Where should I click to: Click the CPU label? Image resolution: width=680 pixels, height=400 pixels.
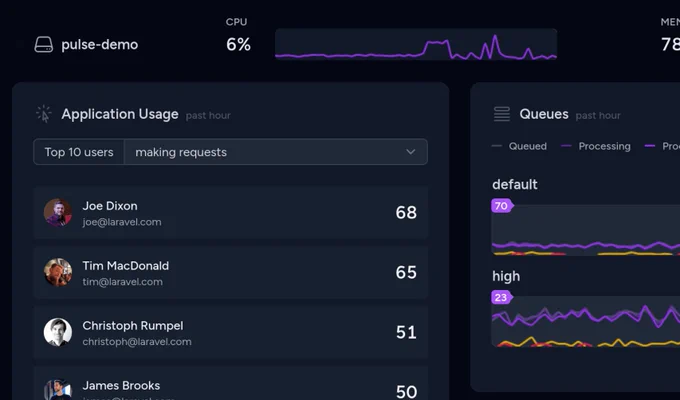click(236, 22)
